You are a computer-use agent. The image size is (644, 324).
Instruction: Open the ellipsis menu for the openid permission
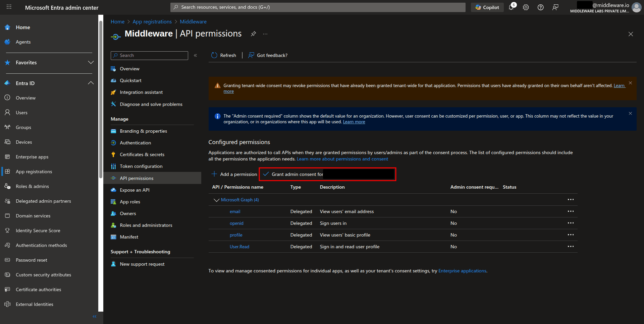pos(571,223)
